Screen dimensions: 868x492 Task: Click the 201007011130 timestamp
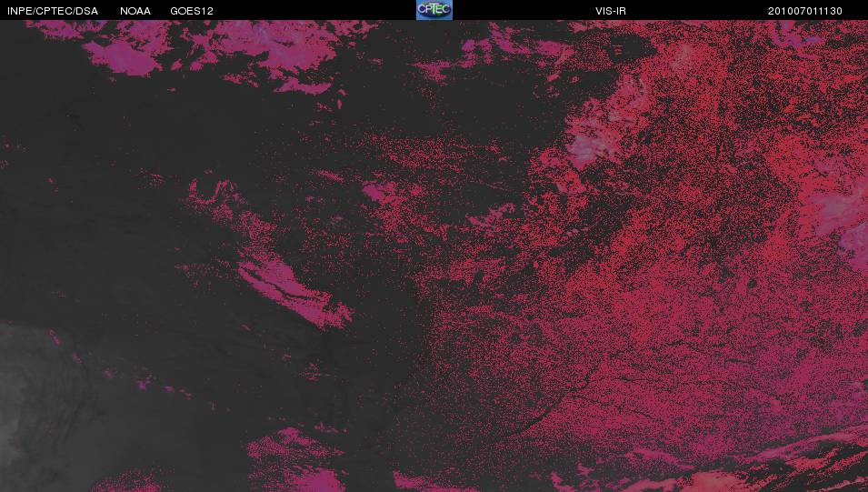pyautogui.click(x=805, y=11)
